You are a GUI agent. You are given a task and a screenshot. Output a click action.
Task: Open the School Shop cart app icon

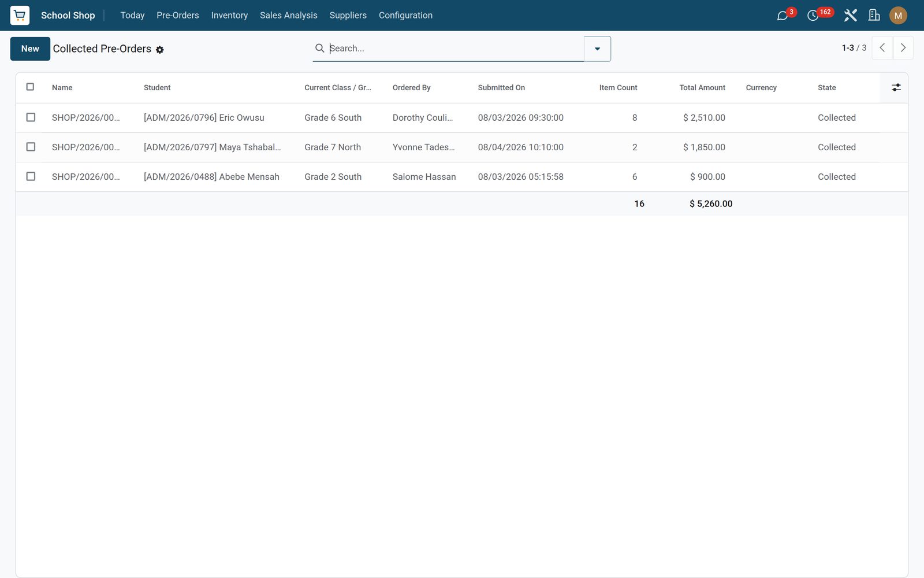20,15
